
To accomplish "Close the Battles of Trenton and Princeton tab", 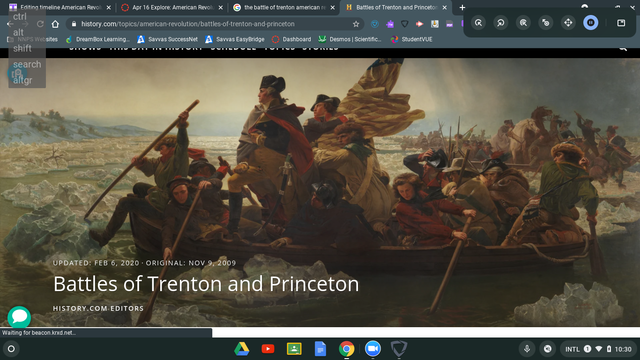I will (x=444, y=7).
